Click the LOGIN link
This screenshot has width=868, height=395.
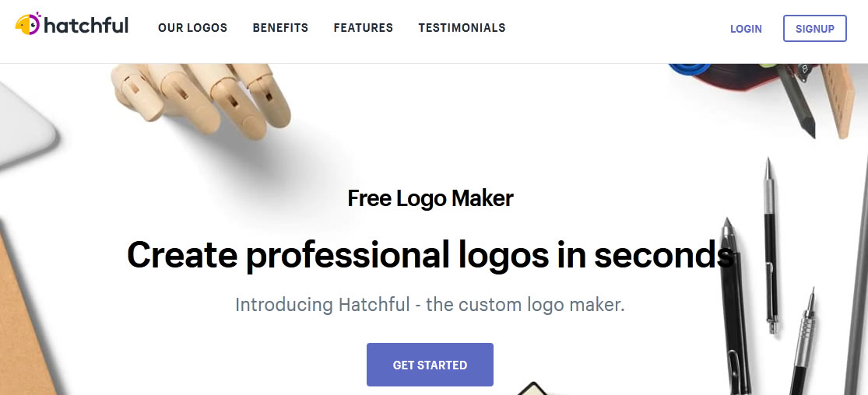pos(746,29)
